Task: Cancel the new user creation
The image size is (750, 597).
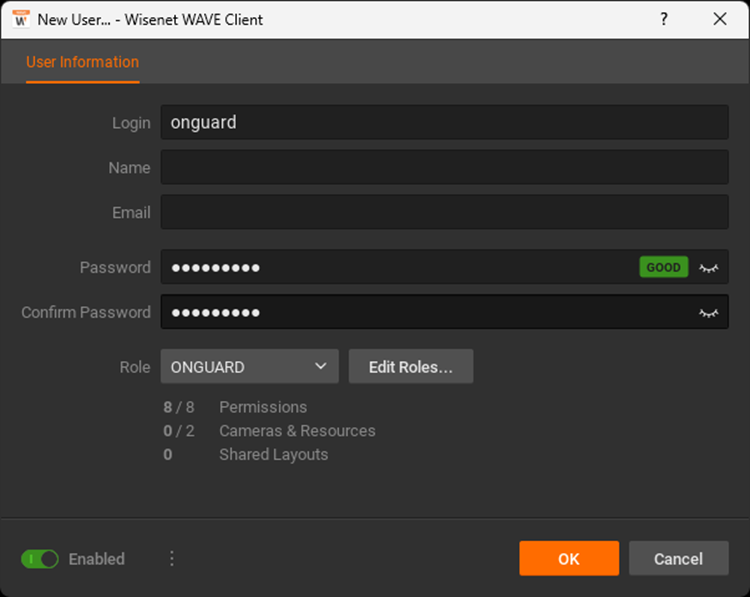Action: [678, 558]
